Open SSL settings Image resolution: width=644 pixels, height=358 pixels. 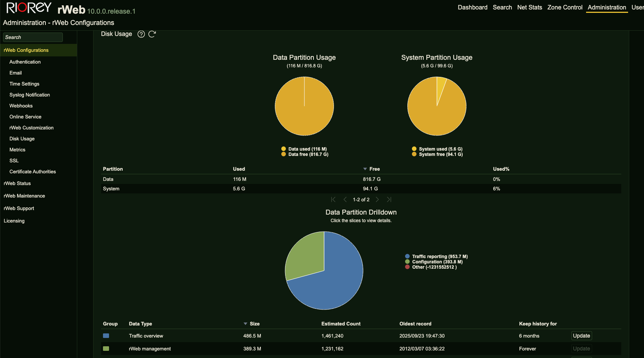pos(14,160)
